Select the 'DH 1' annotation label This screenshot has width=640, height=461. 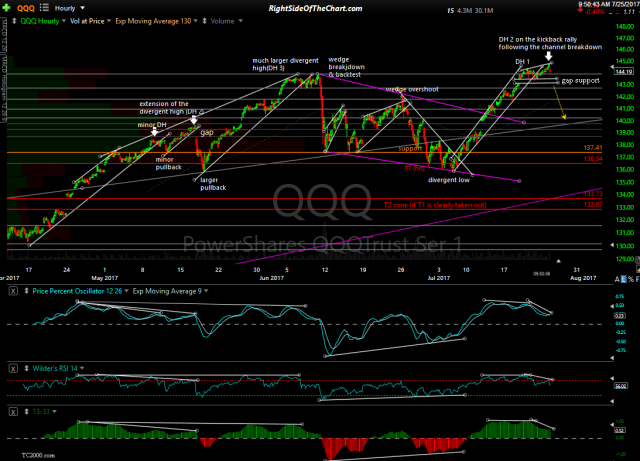point(522,61)
